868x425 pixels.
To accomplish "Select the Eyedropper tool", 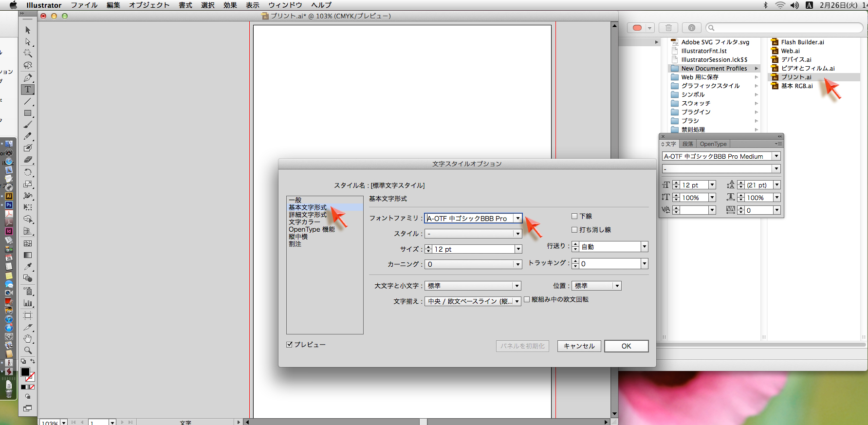I will pyautogui.click(x=28, y=267).
